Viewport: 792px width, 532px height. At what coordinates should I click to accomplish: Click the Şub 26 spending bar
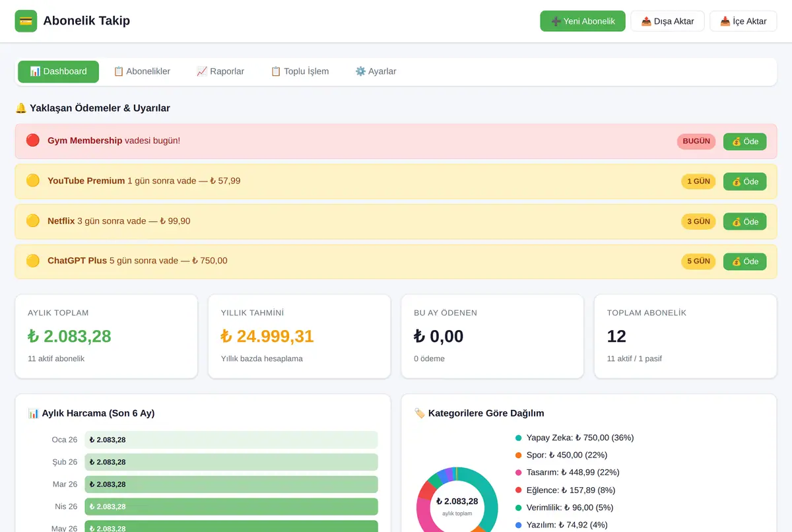(x=231, y=462)
